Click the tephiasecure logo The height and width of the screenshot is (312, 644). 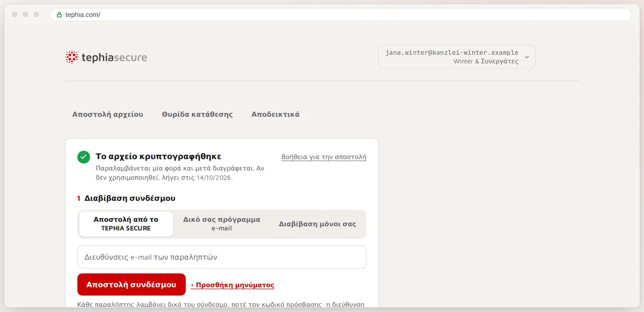[106, 57]
